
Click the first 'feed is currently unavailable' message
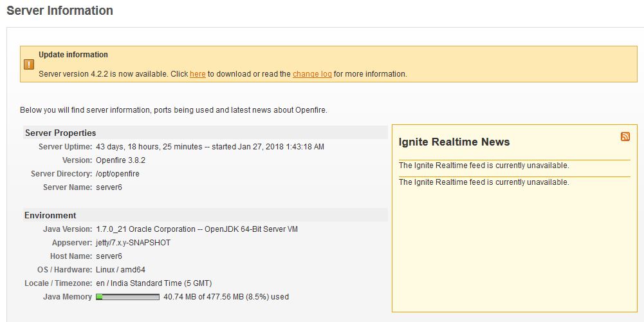[x=484, y=166]
